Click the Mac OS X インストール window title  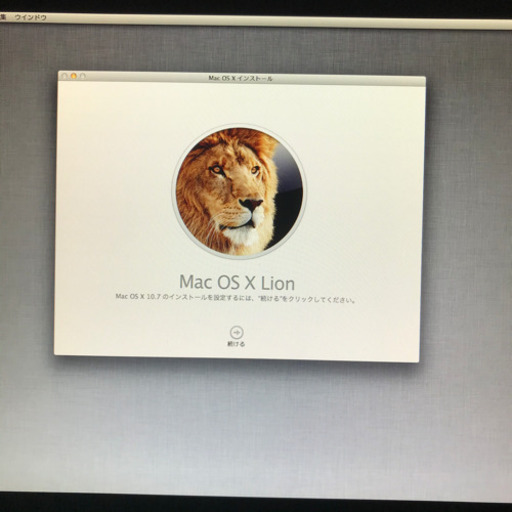click(x=240, y=78)
